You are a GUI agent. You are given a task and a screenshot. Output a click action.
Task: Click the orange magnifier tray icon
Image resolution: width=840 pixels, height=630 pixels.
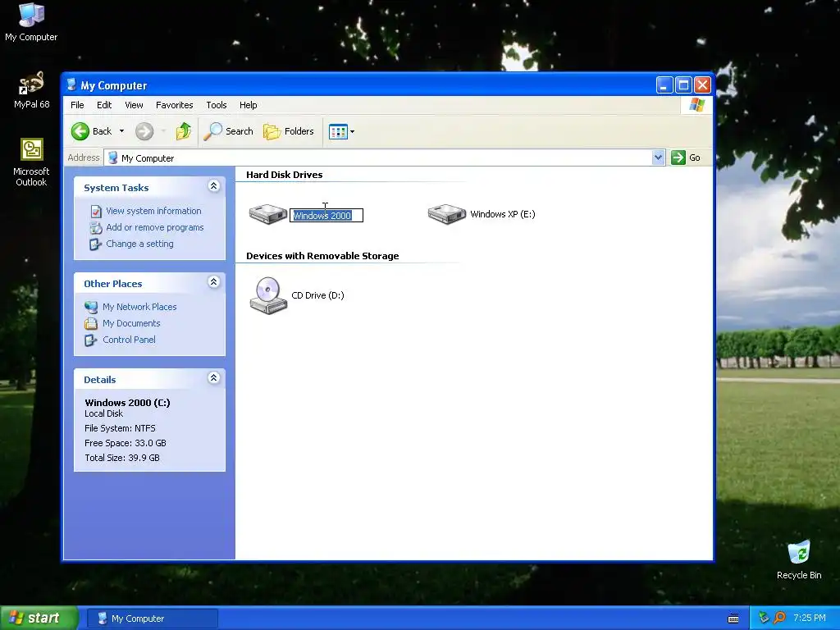pyautogui.click(x=780, y=619)
